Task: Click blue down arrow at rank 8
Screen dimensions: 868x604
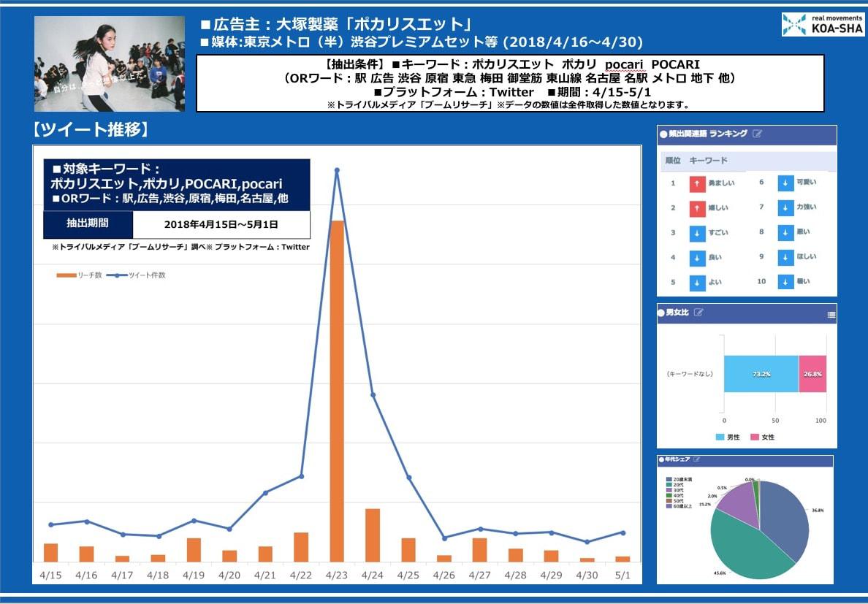Action: 785,232
